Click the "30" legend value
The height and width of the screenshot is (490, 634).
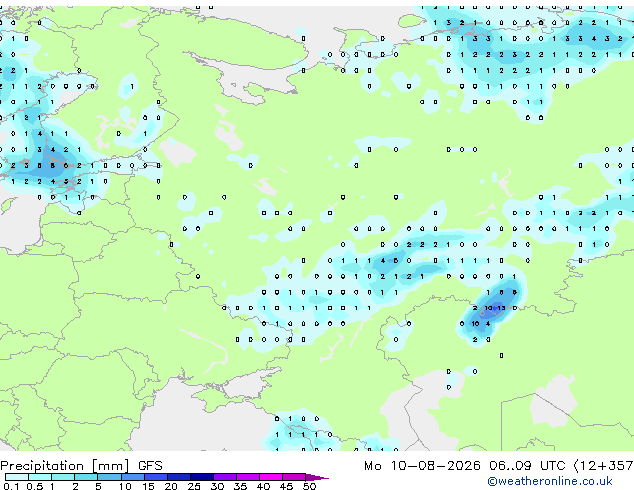[217, 486]
